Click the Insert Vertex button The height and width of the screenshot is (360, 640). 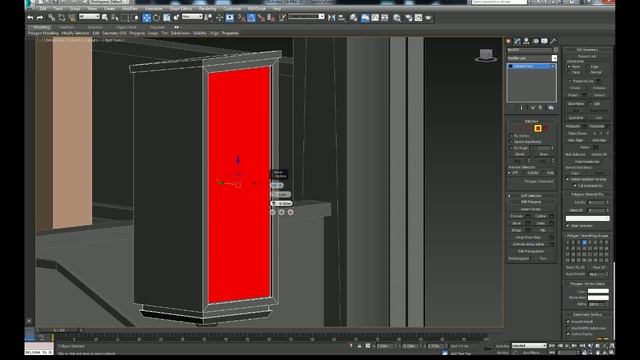531,209
